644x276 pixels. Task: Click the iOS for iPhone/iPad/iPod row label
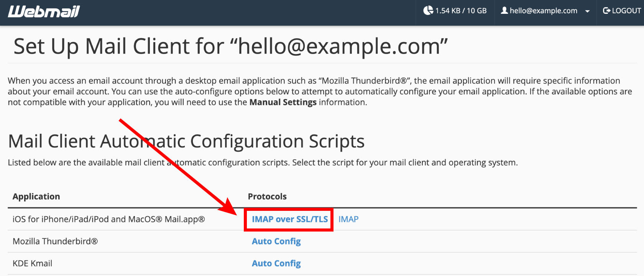[x=109, y=219]
